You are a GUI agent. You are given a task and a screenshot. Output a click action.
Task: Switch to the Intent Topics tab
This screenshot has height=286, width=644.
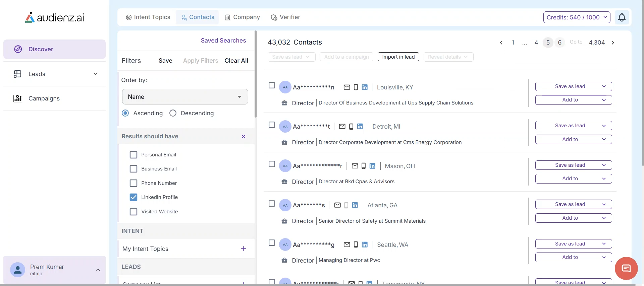(148, 17)
